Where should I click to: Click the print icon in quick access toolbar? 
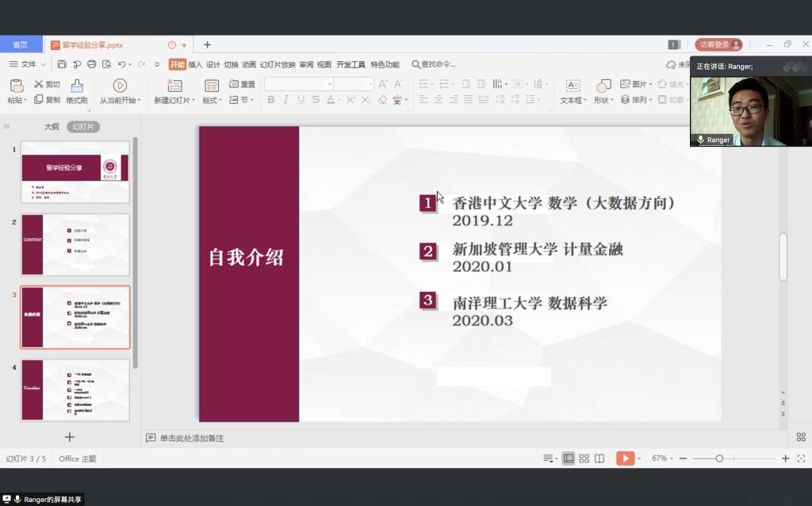point(91,64)
